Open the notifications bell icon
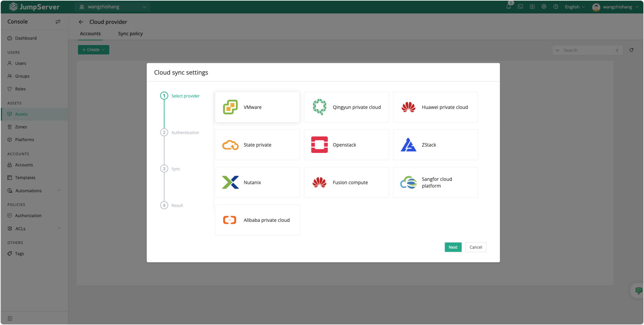Viewport: 644px width, 325px height. point(509,7)
